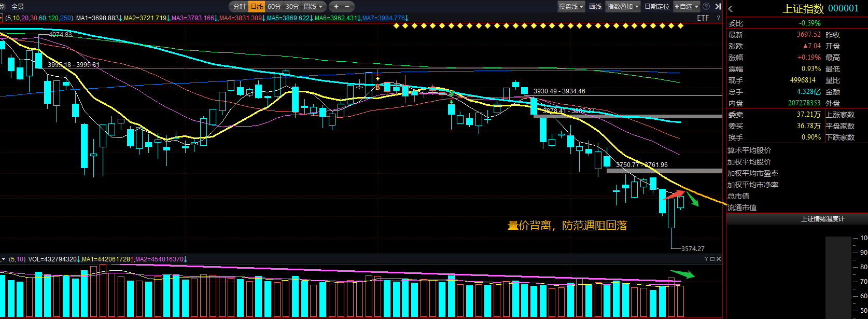The image size is (868, 319).
Task: Click the 4074.83 high price label
Action: [61, 35]
